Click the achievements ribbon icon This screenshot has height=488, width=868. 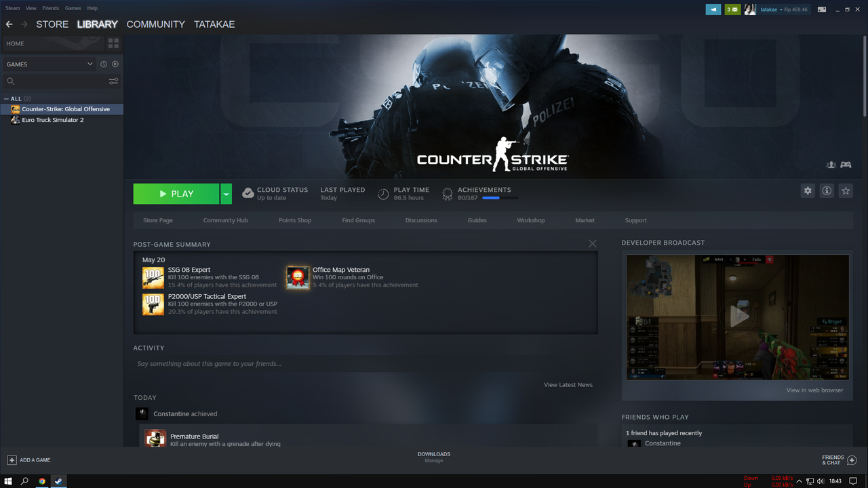tap(447, 195)
